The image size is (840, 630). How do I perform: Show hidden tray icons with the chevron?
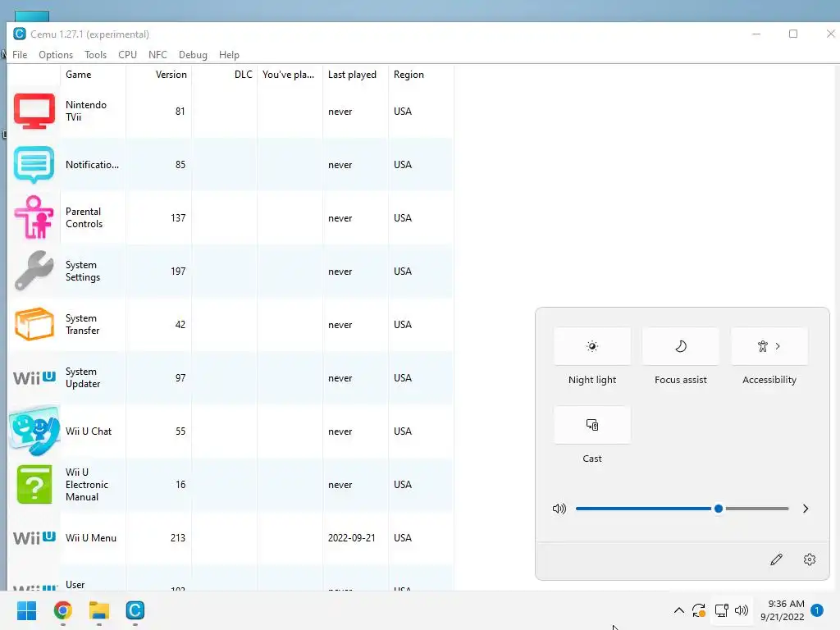[x=678, y=610]
